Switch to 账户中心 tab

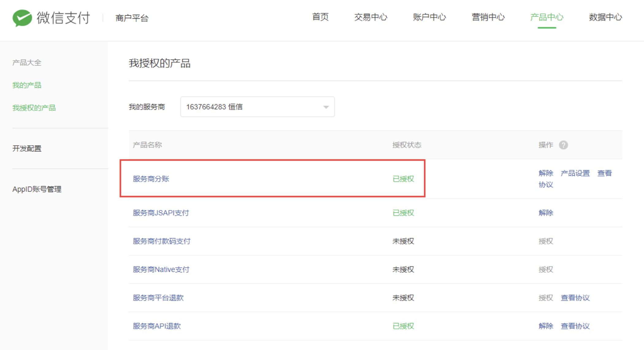429,17
